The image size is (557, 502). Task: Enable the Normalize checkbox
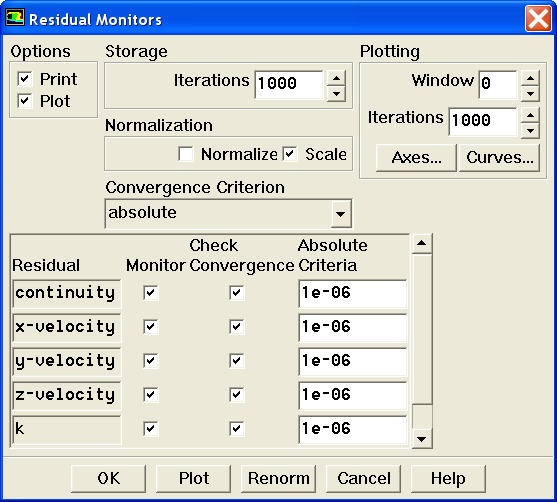pos(186,154)
